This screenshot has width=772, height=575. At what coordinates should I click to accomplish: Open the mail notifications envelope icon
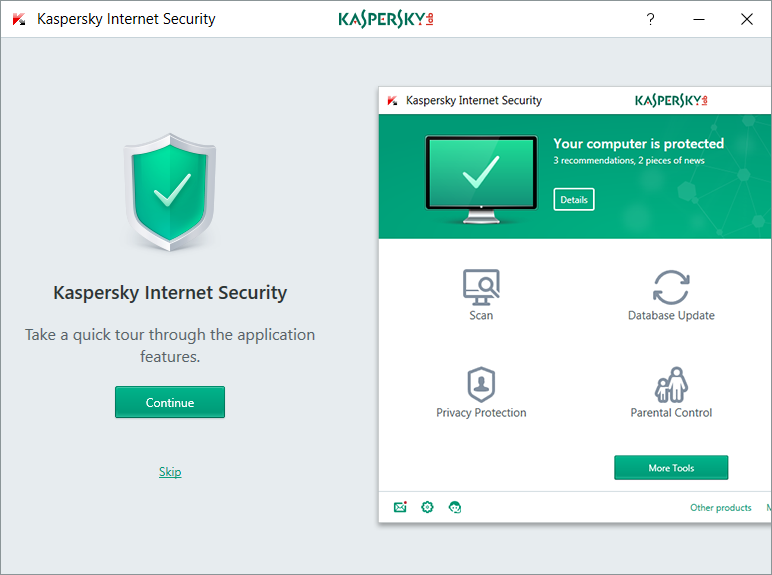[x=400, y=507]
